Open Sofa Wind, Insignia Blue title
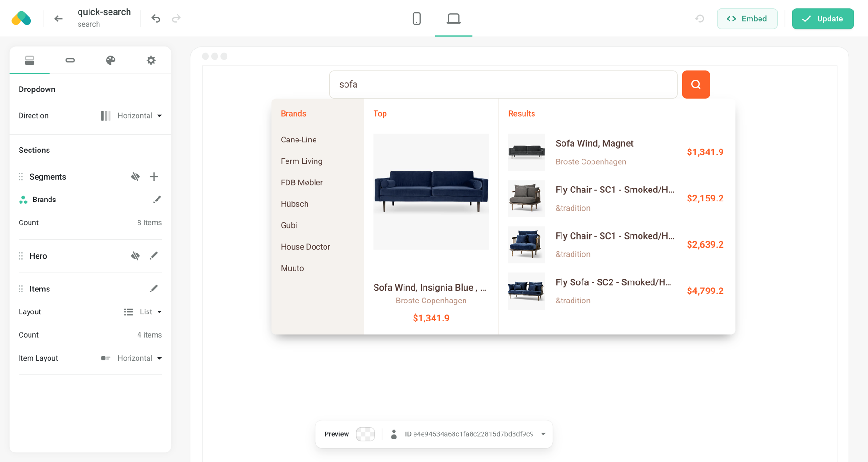Screen dimensions: 868x462 pos(430,287)
